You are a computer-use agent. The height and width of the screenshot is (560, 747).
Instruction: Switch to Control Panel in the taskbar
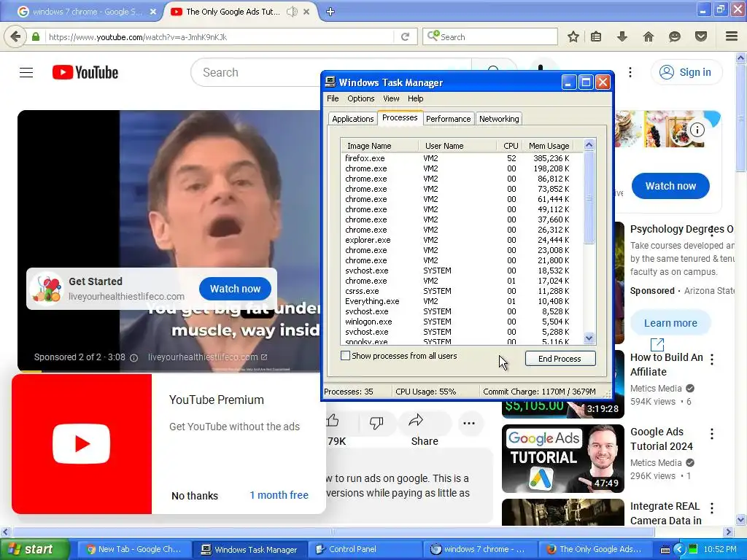point(365,549)
